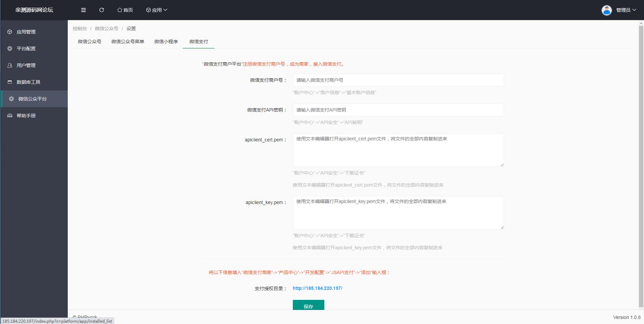Viewport: 644px width, 324px height.
Task: Click the 保存 save button
Action: click(308, 306)
